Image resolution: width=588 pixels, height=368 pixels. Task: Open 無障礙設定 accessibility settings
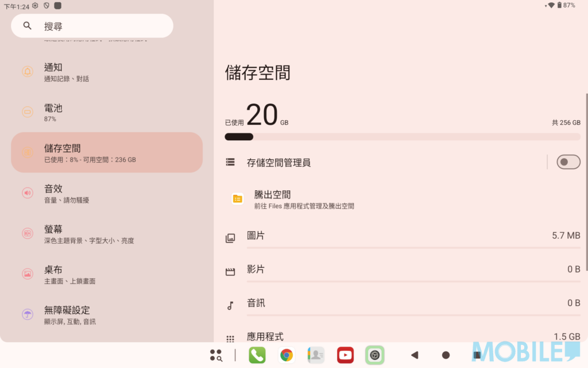[x=107, y=315]
